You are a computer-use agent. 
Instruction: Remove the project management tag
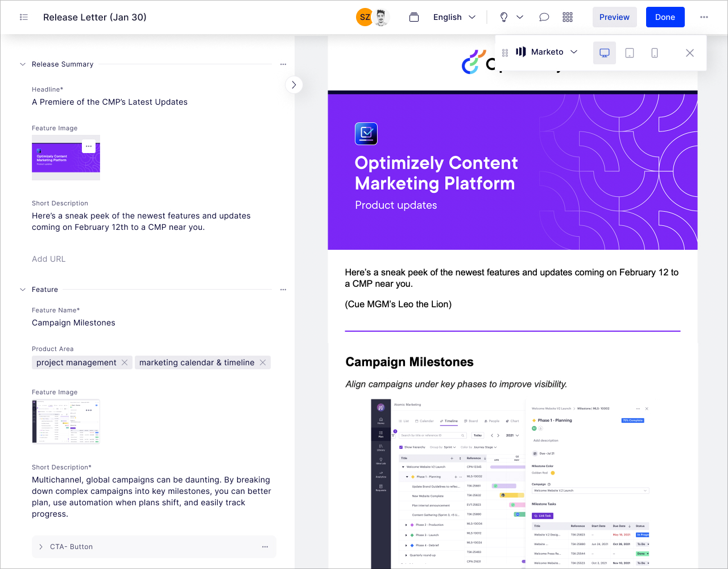point(125,362)
